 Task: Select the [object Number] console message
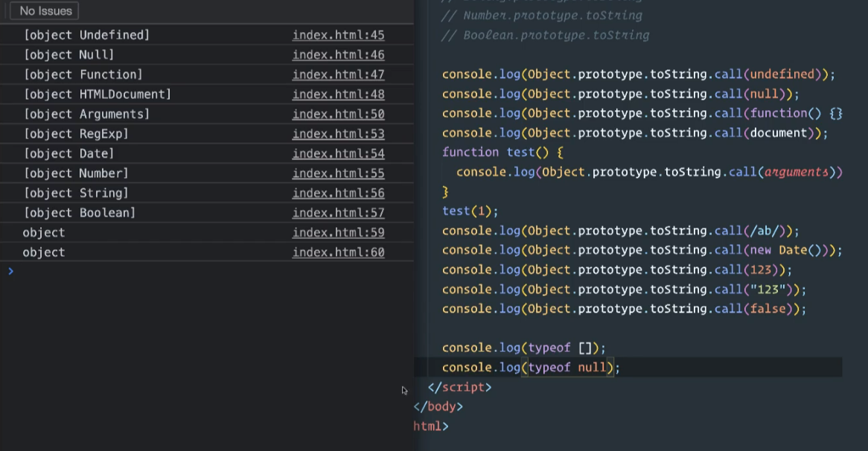coord(77,173)
